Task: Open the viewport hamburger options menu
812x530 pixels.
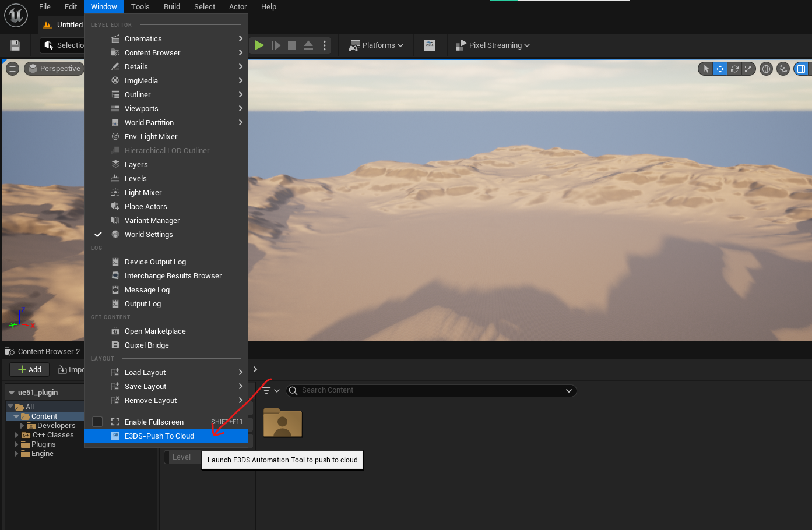Action: 12,69
